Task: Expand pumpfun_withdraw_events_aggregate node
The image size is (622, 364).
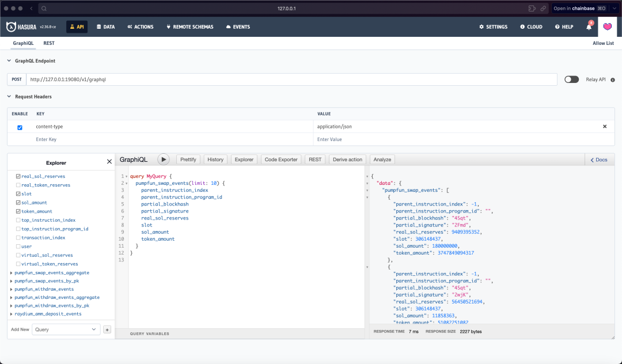Action: tap(11, 297)
